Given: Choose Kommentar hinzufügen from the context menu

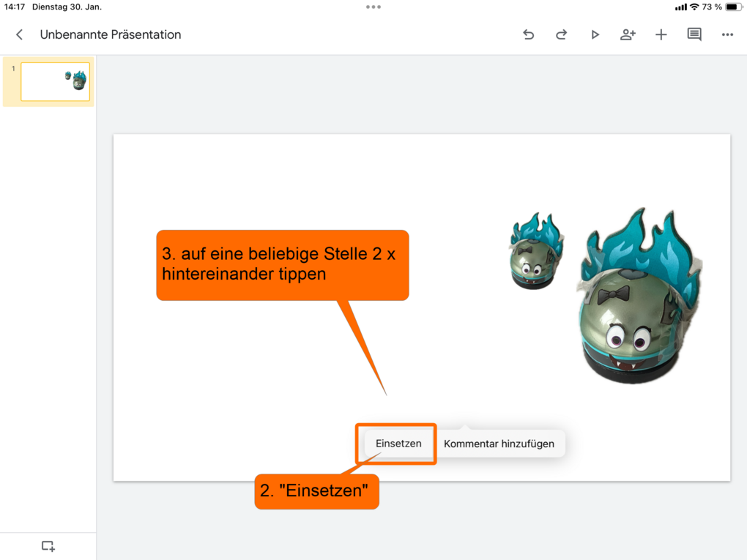Looking at the screenshot, I should point(499,444).
